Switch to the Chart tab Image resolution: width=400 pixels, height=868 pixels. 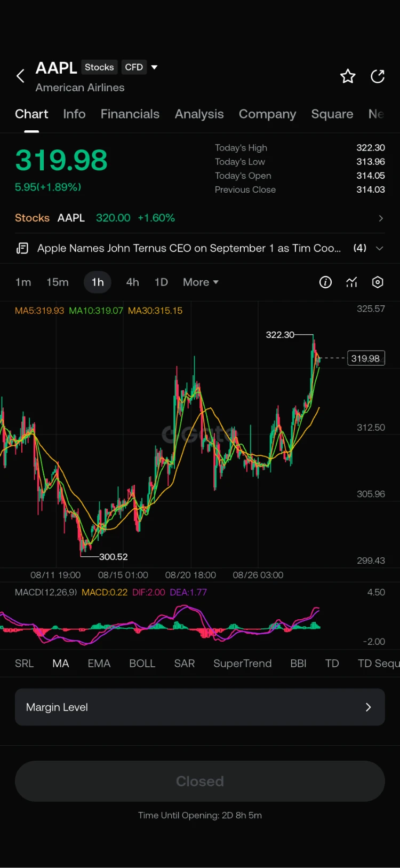coord(31,114)
